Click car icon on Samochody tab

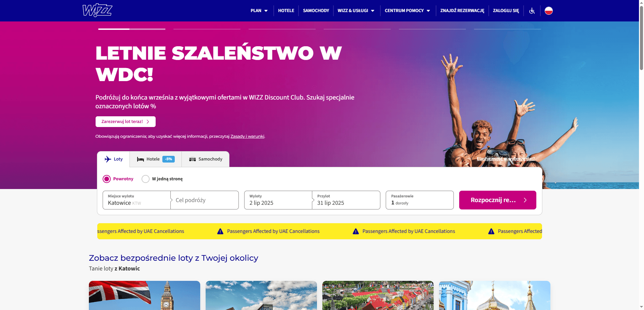pos(193,159)
